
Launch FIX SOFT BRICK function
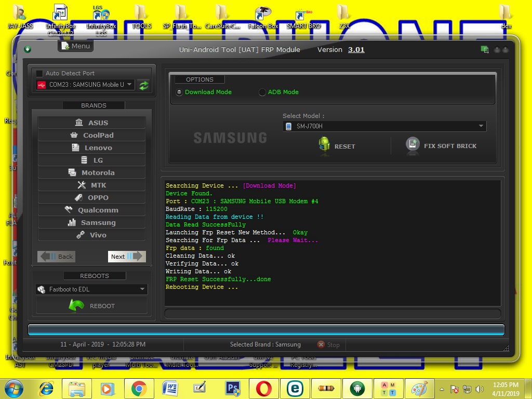pyautogui.click(x=441, y=146)
